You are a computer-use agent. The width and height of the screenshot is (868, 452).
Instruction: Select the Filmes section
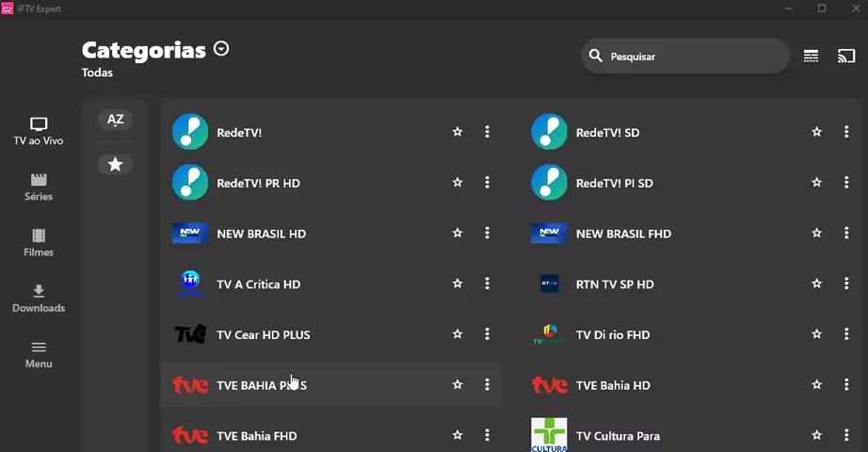pyautogui.click(x=39, y=243)
